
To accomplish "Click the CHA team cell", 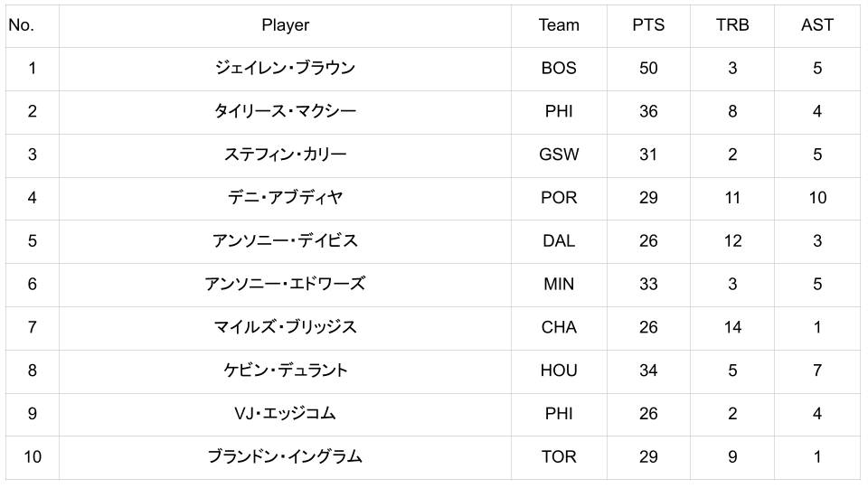I will (558, 327).
